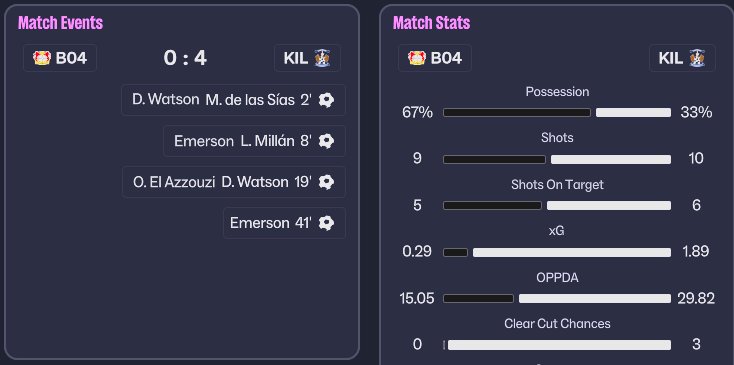Click the KIL team button in Match Stats

coord(682,58)
